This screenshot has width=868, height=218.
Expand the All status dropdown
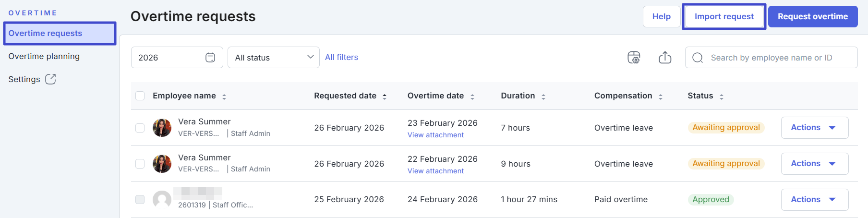point(273,58)
